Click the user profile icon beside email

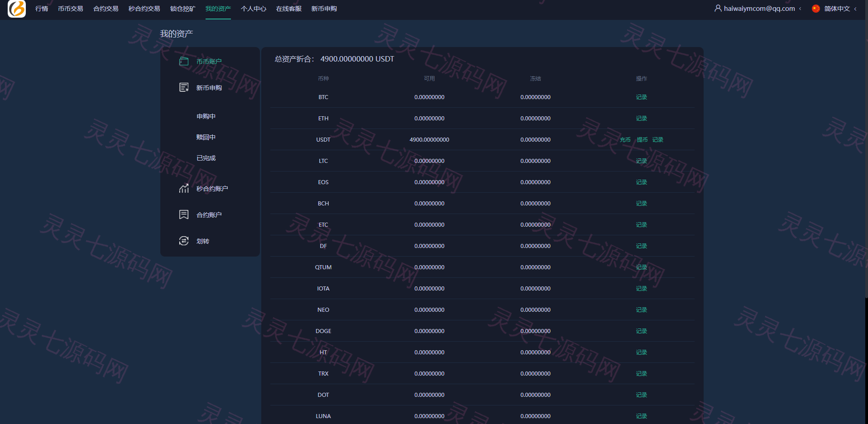pos(718,8)
